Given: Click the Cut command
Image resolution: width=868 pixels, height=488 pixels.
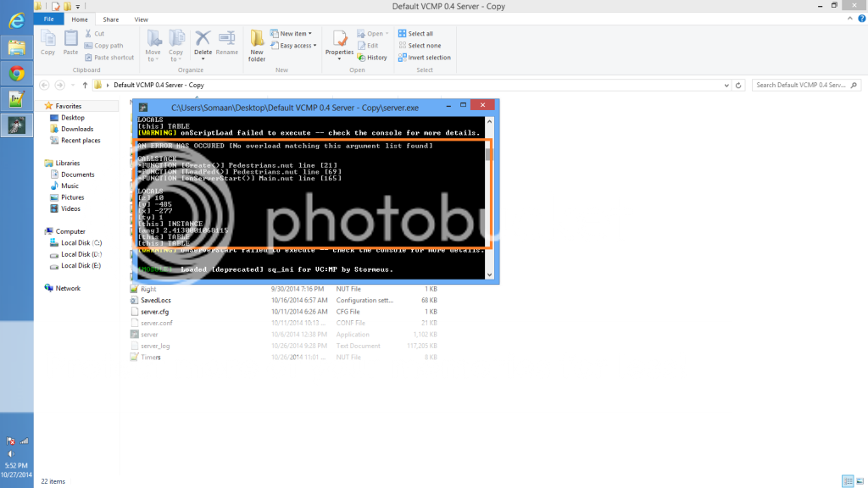Looking at the screenshot, I should (95, 33).
